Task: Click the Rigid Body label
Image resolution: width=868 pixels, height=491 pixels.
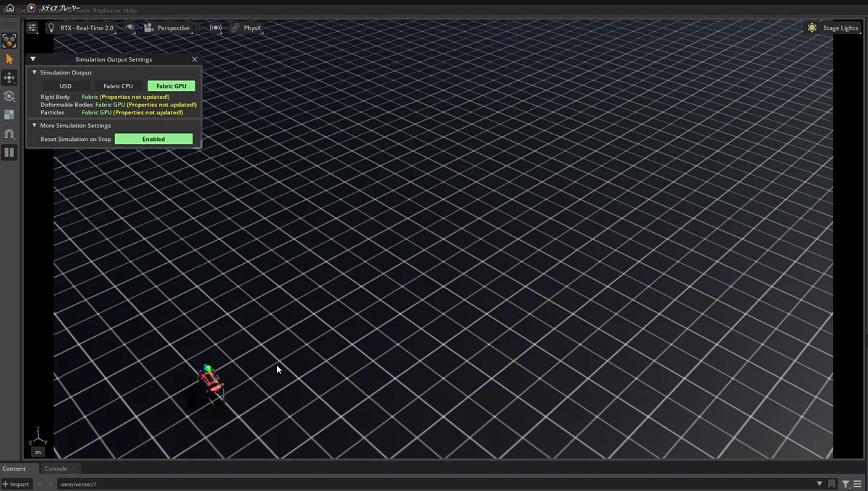Action: pyautogui.click(x=55, y=97)
